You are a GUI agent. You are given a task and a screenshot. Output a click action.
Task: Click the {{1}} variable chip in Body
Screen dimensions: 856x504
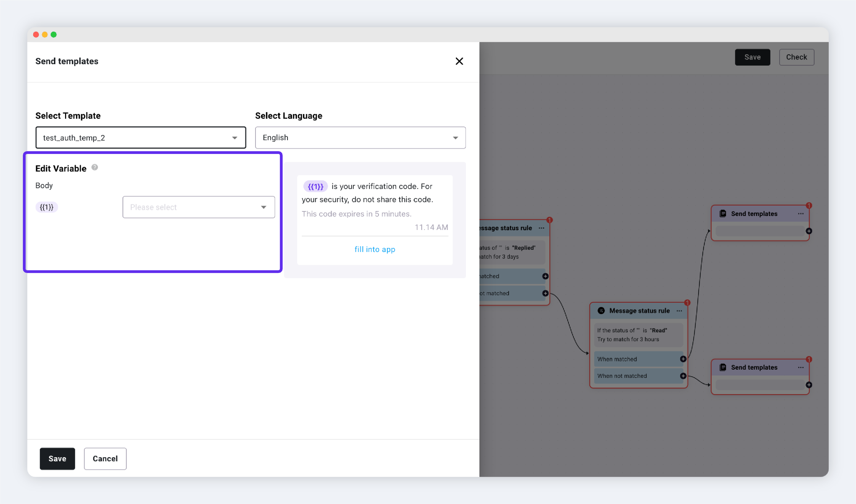tap(47, 207)
